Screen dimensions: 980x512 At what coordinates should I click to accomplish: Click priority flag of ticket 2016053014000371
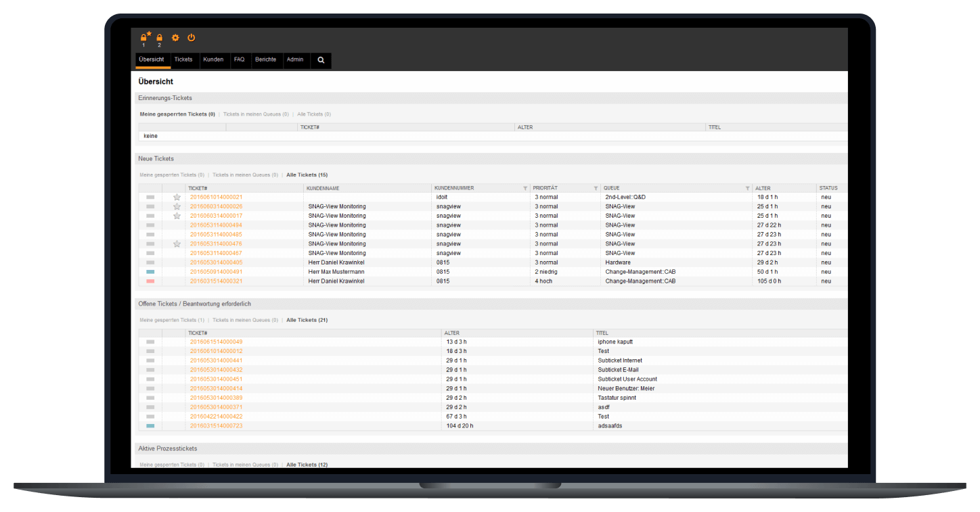coord(150,407)
